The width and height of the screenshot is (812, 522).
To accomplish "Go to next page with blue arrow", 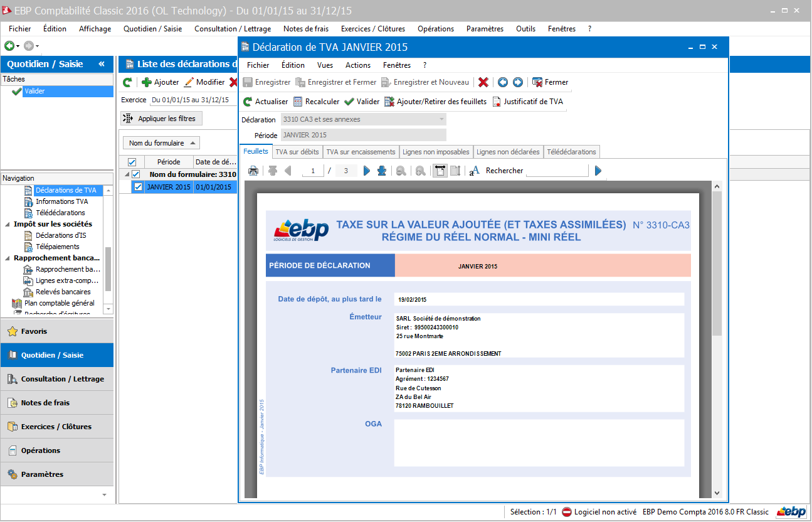I will (x=367, y=171).
